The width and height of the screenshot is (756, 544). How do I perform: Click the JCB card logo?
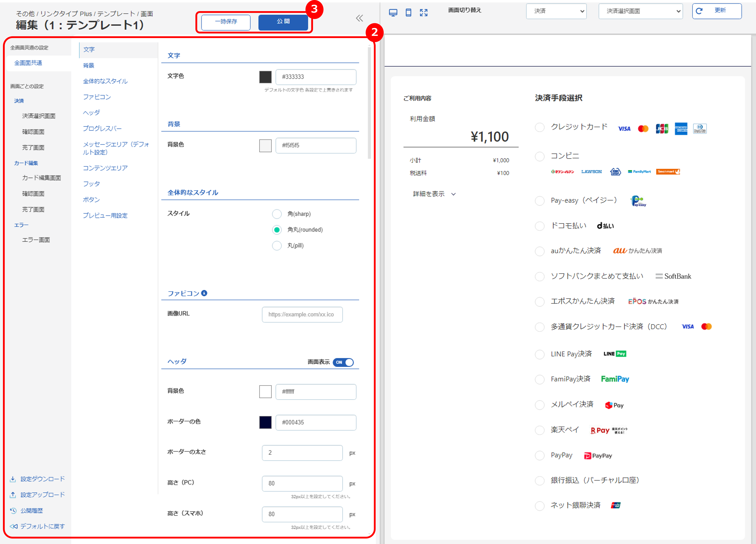click(x=662, y=129)
